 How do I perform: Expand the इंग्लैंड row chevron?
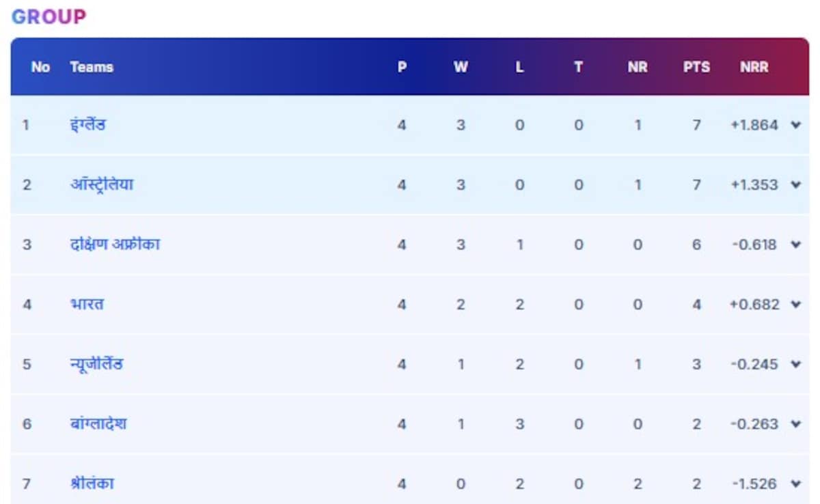pos(795,125)
